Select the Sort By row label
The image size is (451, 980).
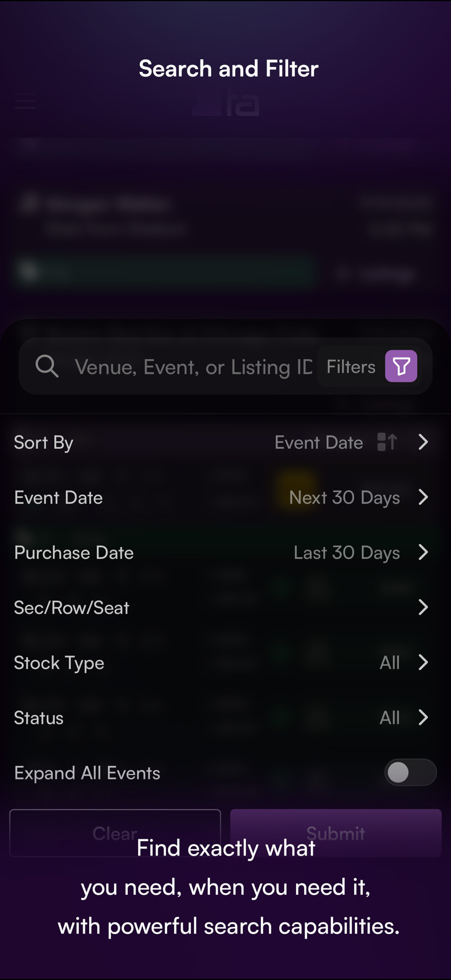pos(44,442)
